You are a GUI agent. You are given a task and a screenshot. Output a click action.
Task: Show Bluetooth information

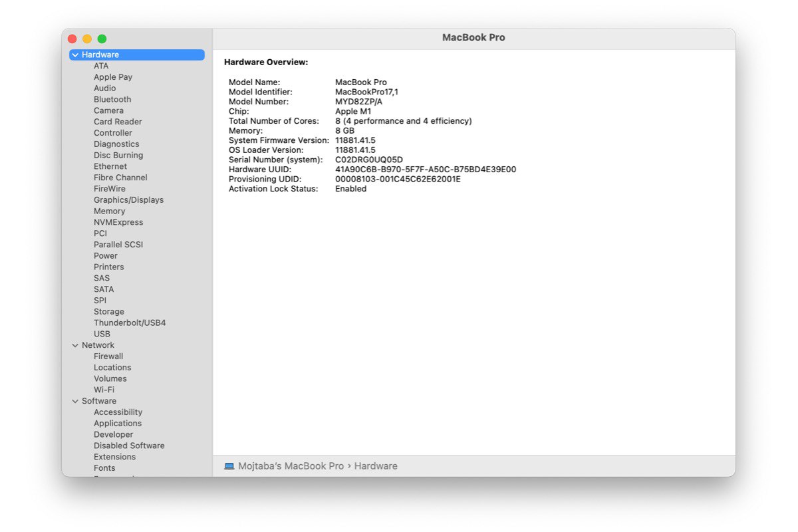pyautogui.click(x=112, y=100)
